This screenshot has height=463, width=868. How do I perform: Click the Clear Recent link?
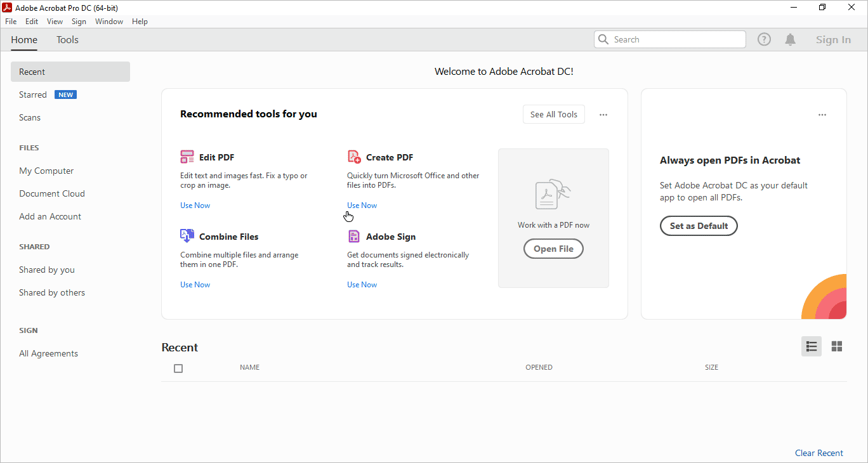(x=819, y=453)
